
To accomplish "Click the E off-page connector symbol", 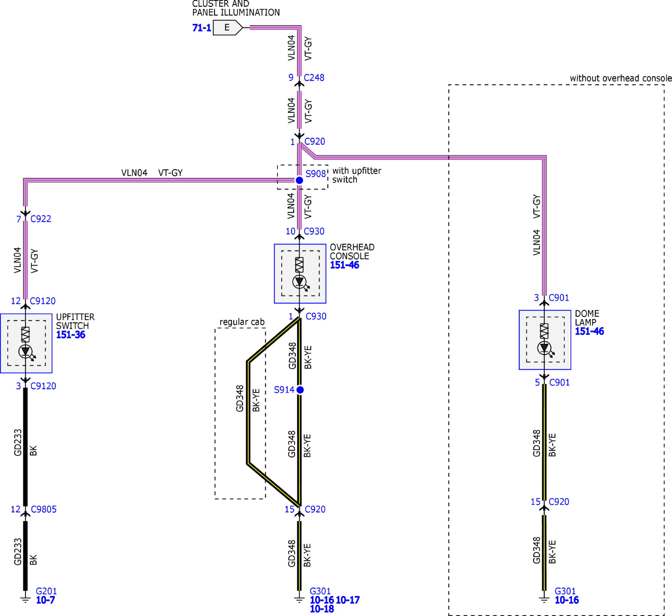I will 228,27.
